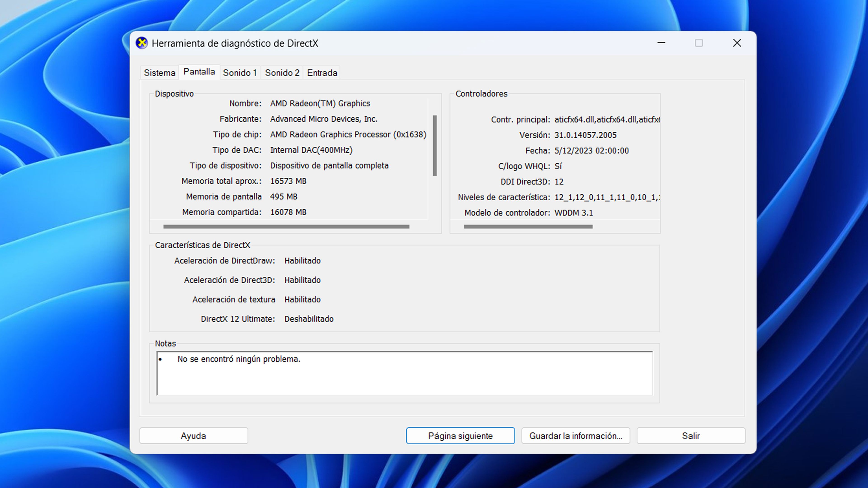Click the Internal DAC(400MHz) value
This screenshot has width=868, height=488.
pyautogui.click(x=311, y=150)
